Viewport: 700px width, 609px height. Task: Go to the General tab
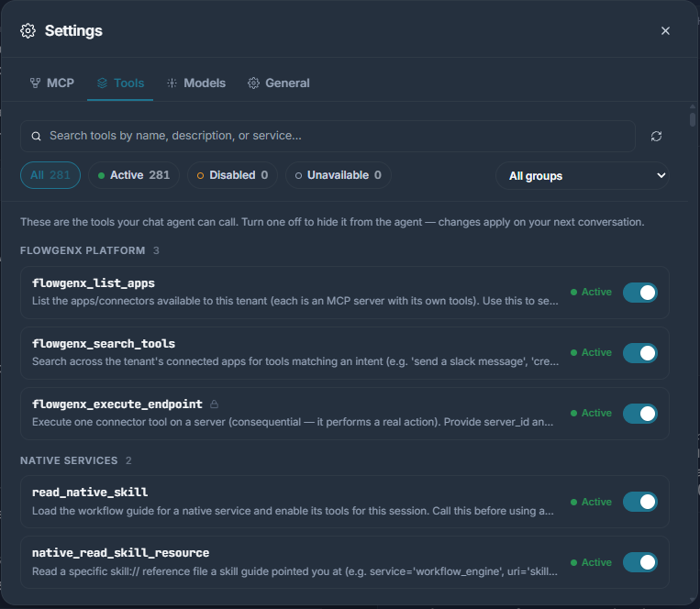pyautogui.click(x=279, y=83)
